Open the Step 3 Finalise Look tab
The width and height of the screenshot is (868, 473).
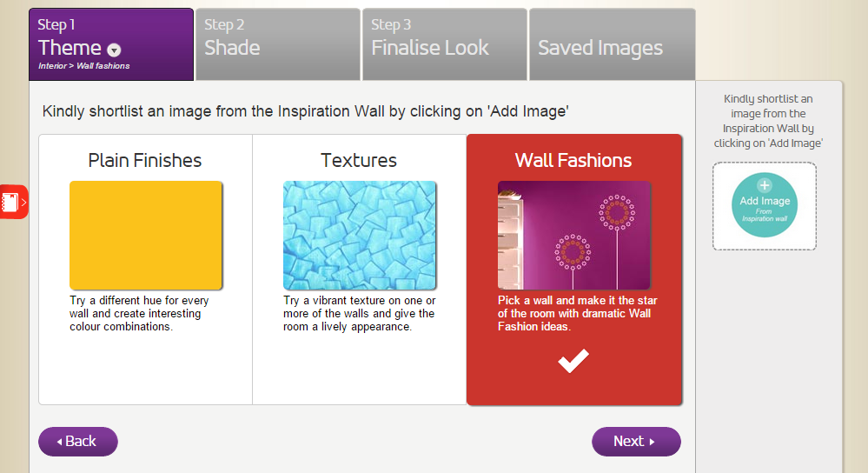point(441,45)
